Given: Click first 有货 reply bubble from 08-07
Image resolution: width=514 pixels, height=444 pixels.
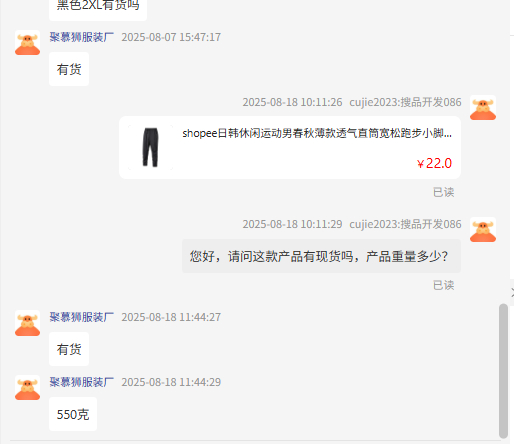Looking at the screenshot, I should pos(69,69).
